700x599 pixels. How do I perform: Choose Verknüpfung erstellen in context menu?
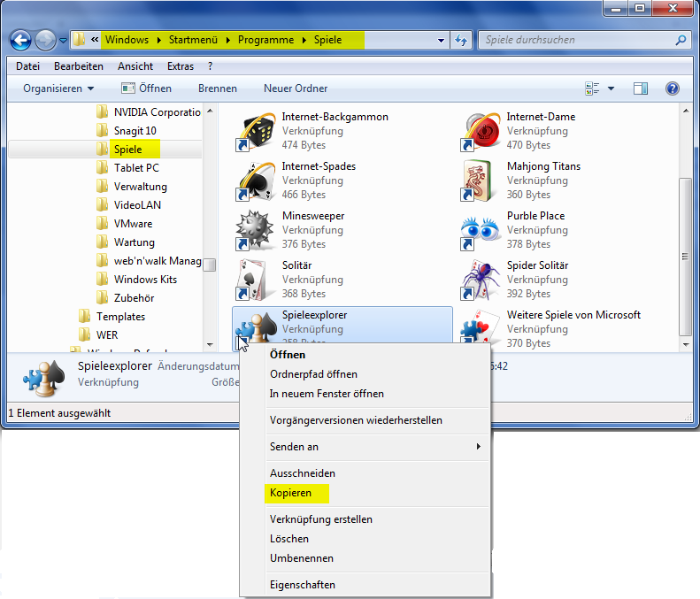click(x=321, y=519)
